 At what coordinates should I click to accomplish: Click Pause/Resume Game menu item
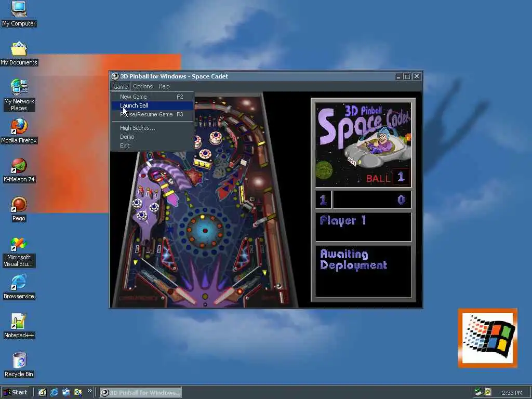[152, 114]
